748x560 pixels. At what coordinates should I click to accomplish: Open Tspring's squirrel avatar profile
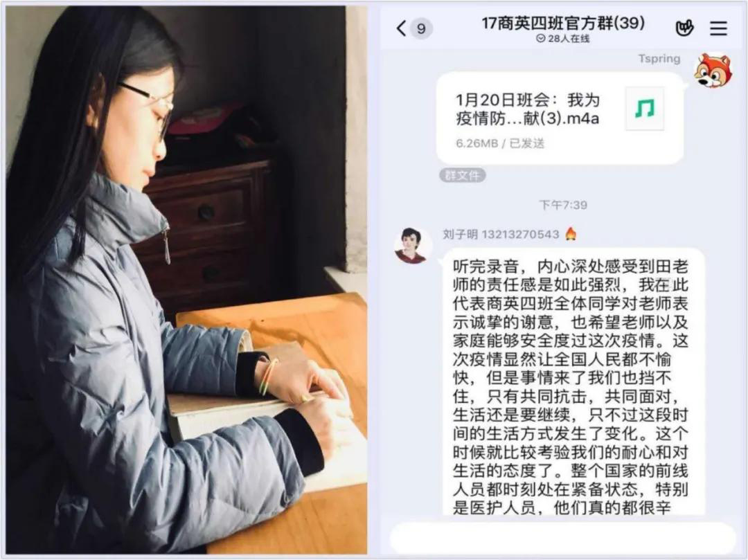click(713, 71)
